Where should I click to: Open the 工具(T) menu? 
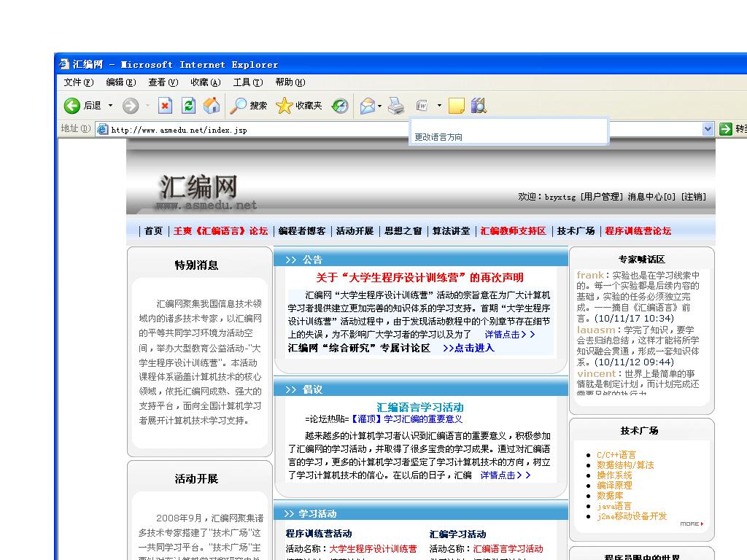click(248, 82)
